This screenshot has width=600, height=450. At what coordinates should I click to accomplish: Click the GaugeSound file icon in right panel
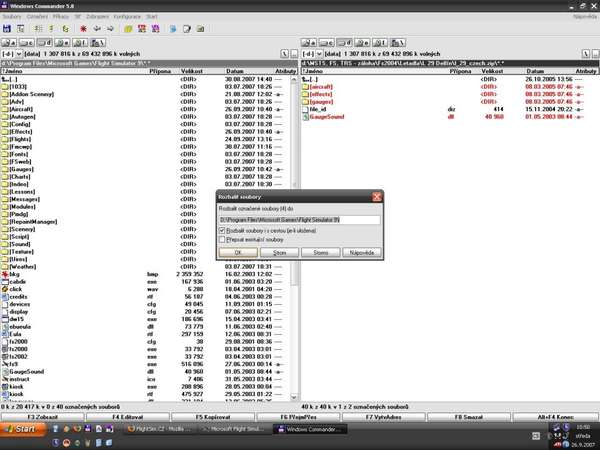tap(305, 117)
